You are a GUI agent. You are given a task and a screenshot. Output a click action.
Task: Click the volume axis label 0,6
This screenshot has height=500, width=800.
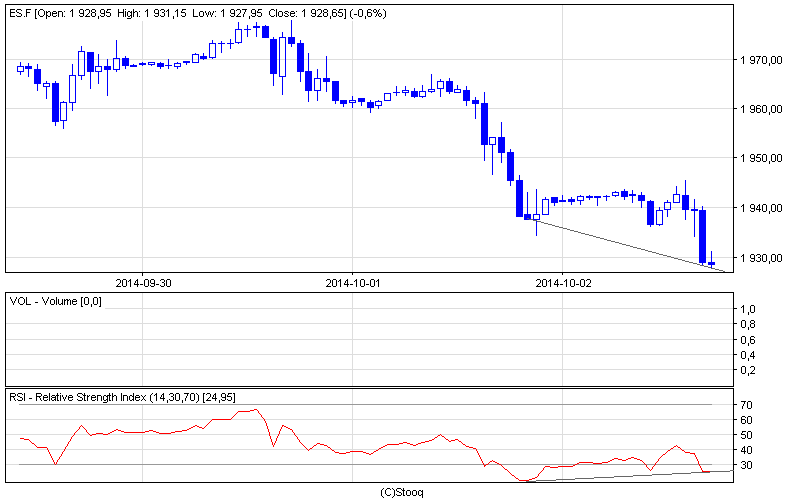(747, 340)
